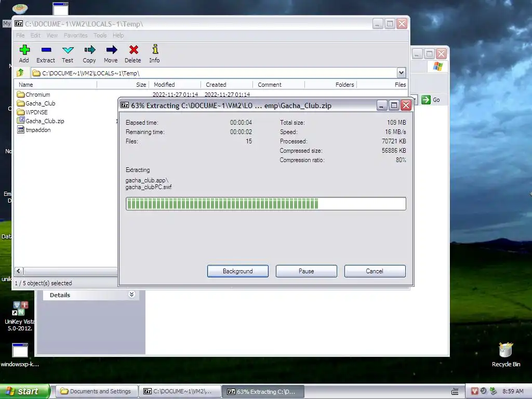Open the Start menu
Screen dimensions: 532x399
24,391
